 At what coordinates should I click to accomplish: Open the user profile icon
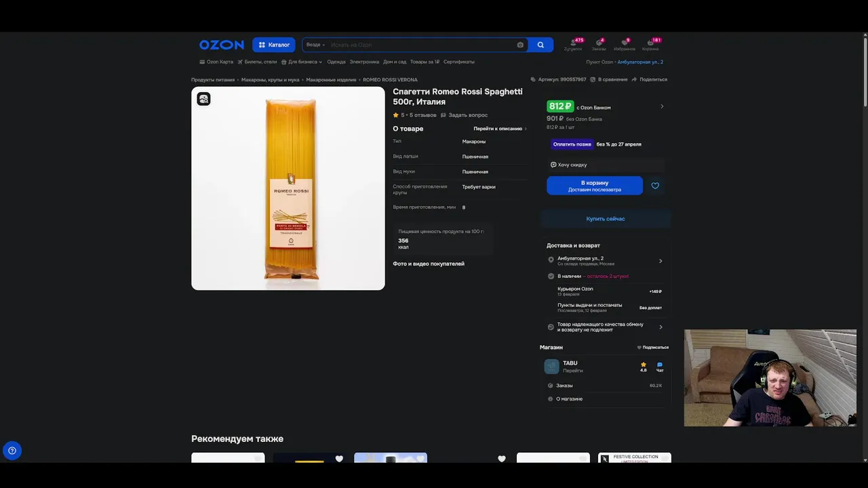tap(573, 45)
